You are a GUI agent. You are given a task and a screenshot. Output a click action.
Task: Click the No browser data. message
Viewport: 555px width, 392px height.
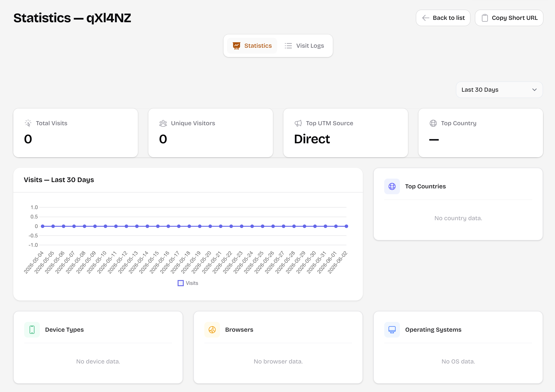(278, 361)
